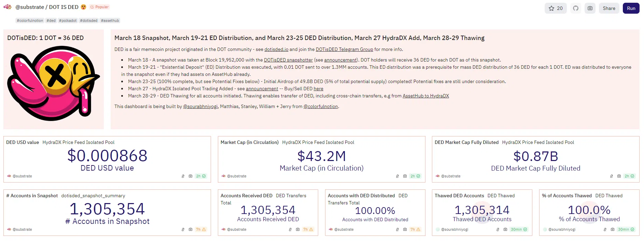Open the DOTisDED Telegram Group link
Image resolution: width=644 pixels, height=241 pixels.
[x=344, y=50]
